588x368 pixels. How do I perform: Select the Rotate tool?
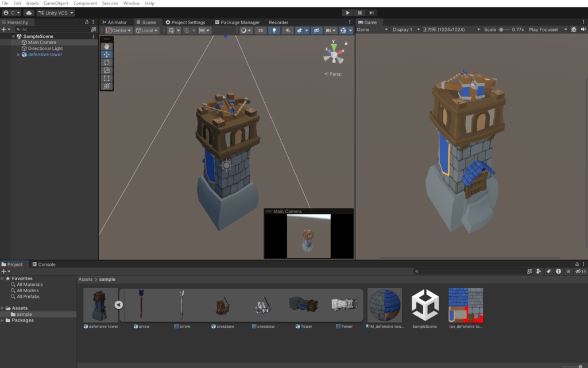106,62
